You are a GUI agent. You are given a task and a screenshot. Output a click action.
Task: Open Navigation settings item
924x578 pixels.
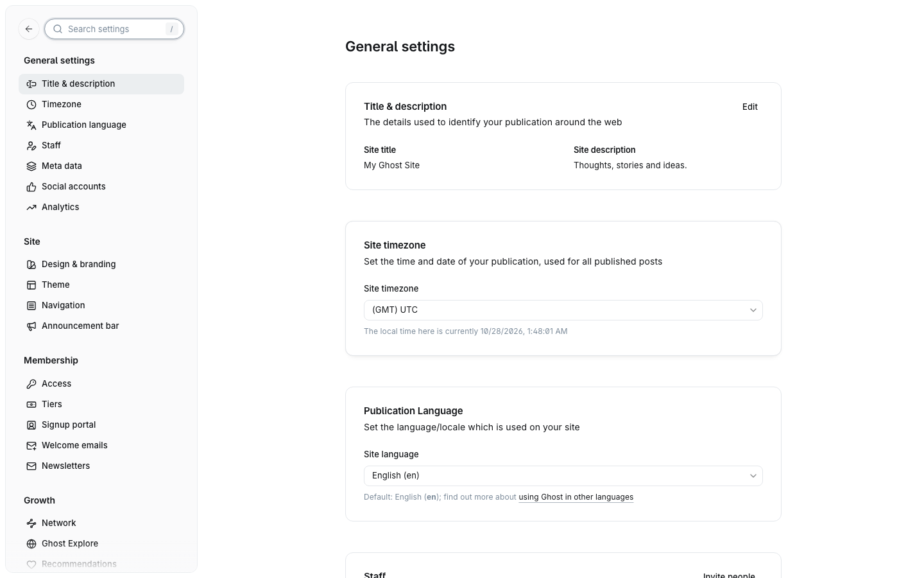[101, 306]
